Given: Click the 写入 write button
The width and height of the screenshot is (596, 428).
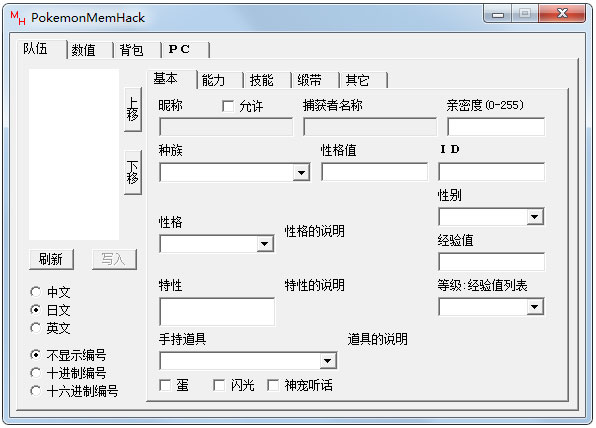Looking at the screenshot, I should click(x=114, y=259).
